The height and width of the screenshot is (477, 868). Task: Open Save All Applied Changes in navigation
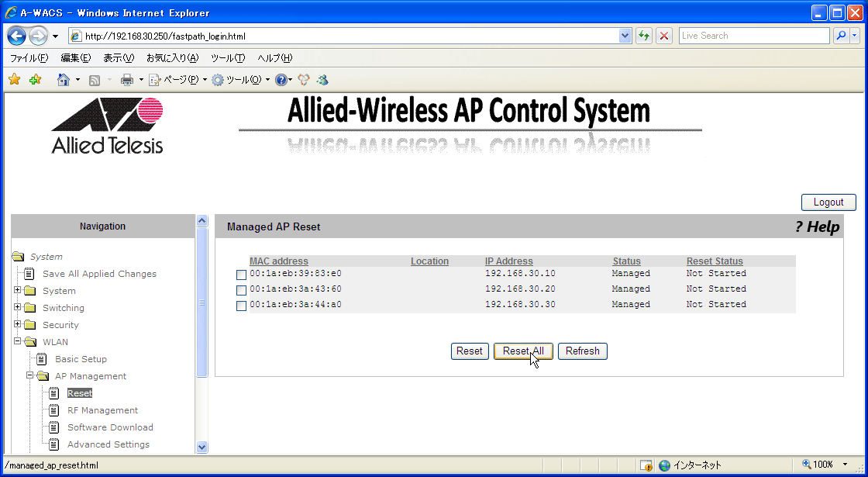(99, 274)
